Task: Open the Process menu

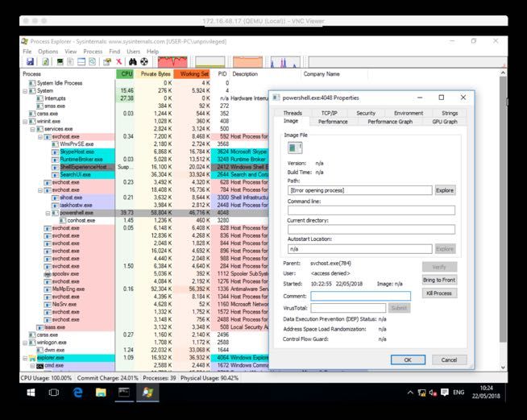Action: pyautogui.click(x=93, y=52)
